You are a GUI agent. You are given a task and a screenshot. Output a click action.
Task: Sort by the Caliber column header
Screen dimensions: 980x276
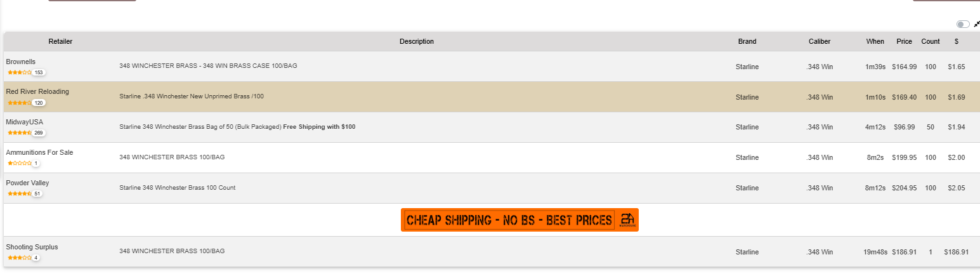(819, 41)
